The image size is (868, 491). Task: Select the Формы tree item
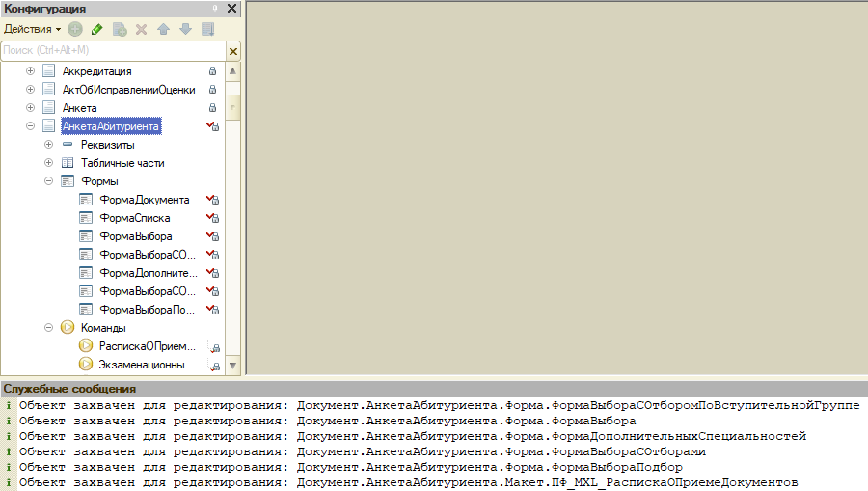point(99,181)
